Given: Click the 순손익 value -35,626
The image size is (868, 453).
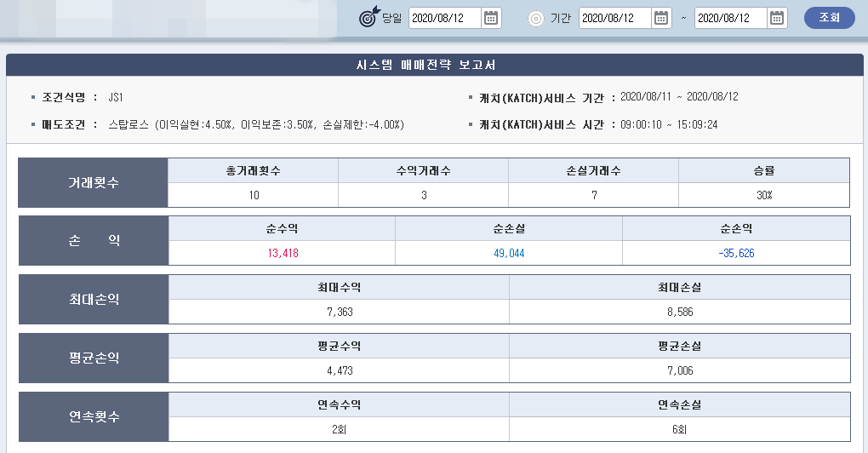Looking at the screenshot, I should [736, 253].
